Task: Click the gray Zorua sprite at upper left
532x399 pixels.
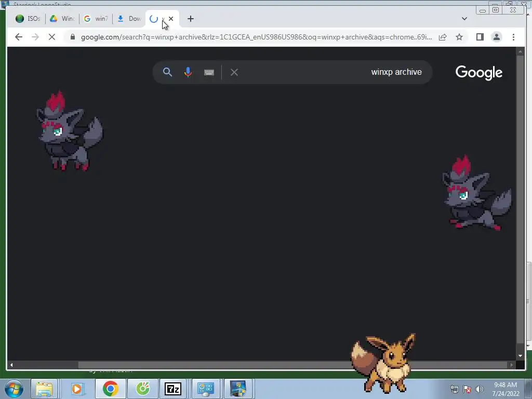Action: pos(70,131)
